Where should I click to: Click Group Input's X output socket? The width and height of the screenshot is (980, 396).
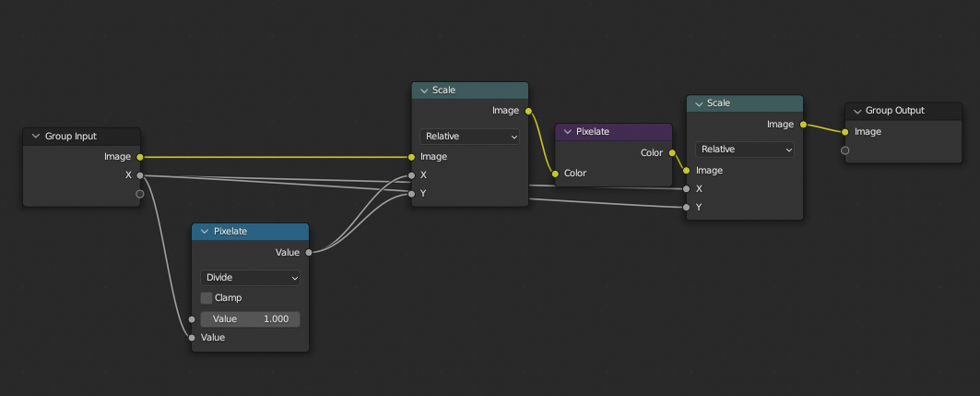click(140, 175)
